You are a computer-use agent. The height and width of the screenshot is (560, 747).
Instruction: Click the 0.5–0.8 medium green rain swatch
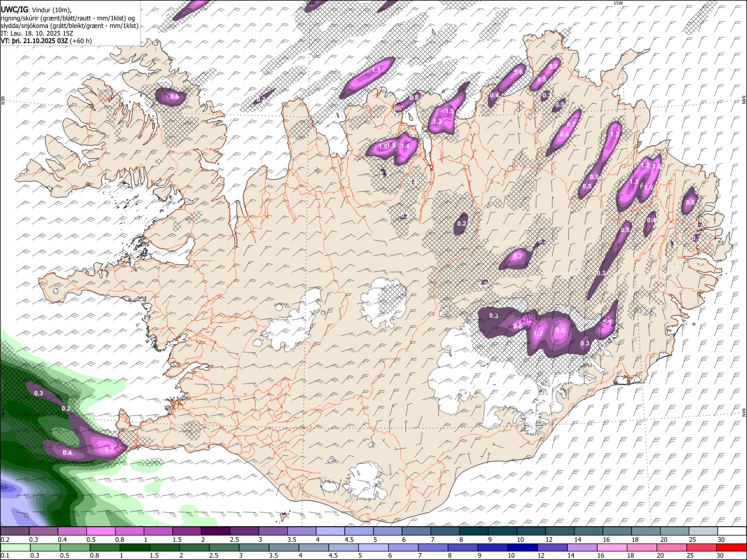point(75,547)
